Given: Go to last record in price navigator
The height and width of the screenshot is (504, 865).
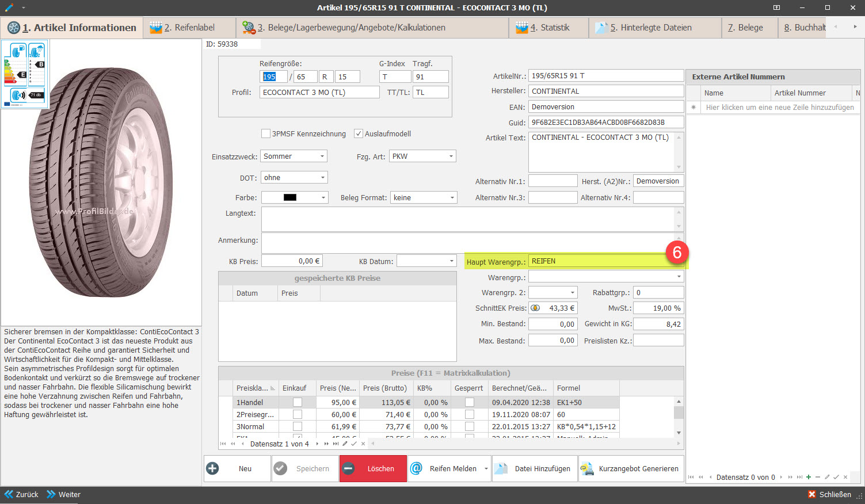Looking at the screenshot, I should [336, 444].
